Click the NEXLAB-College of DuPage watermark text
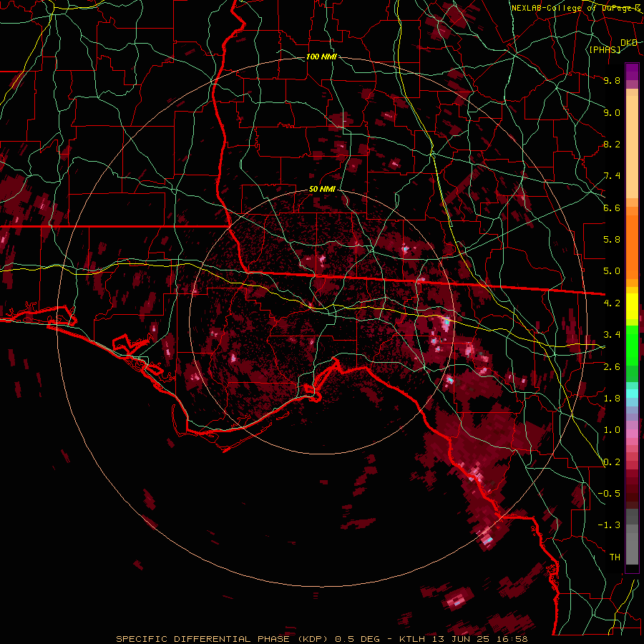The image size is (644, 644). tap(575, 8)
